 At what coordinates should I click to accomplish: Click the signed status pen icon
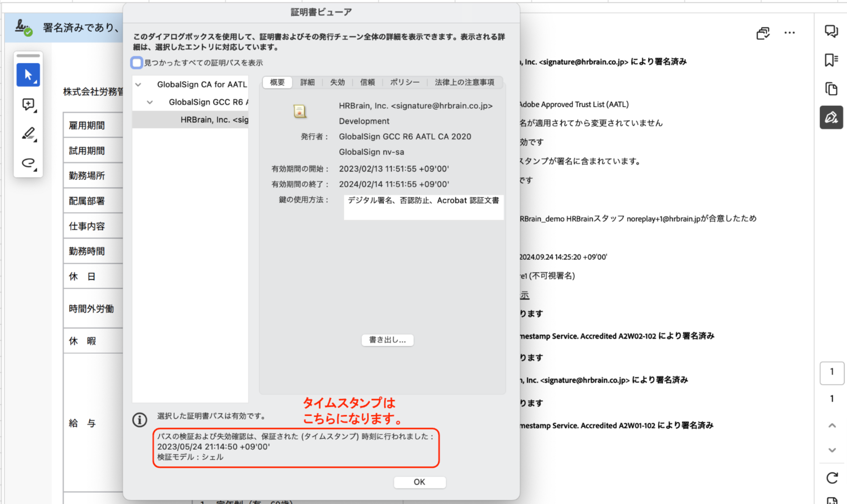tap(23, 27)
